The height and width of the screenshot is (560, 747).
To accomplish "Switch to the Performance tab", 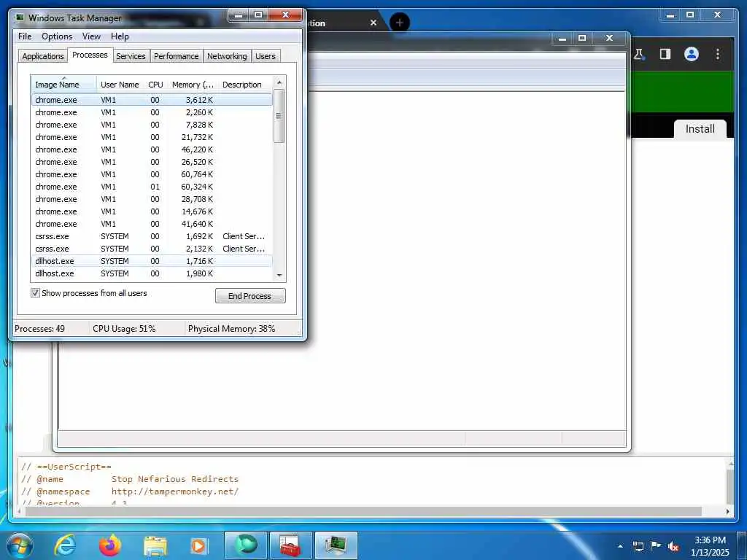I will coord(177,56).
